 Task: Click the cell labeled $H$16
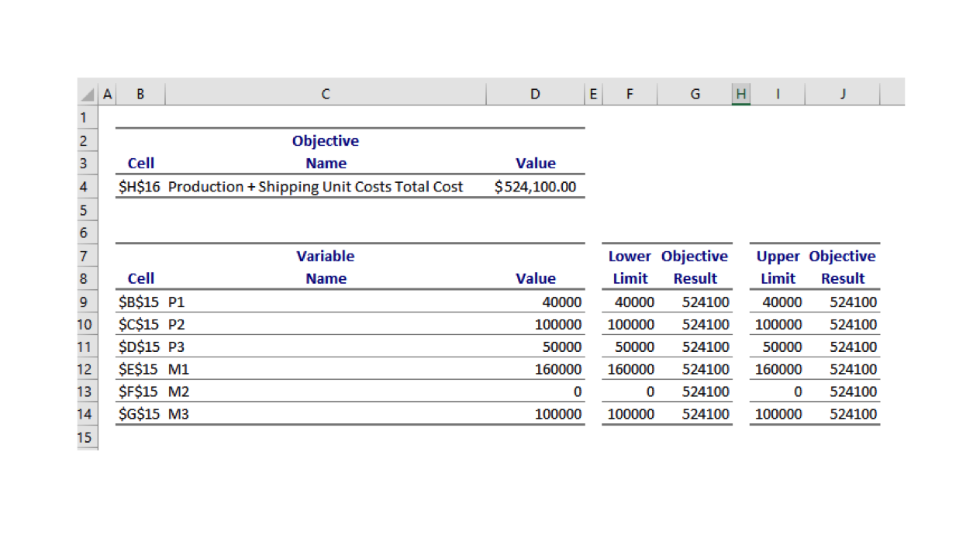coord(140,186)
